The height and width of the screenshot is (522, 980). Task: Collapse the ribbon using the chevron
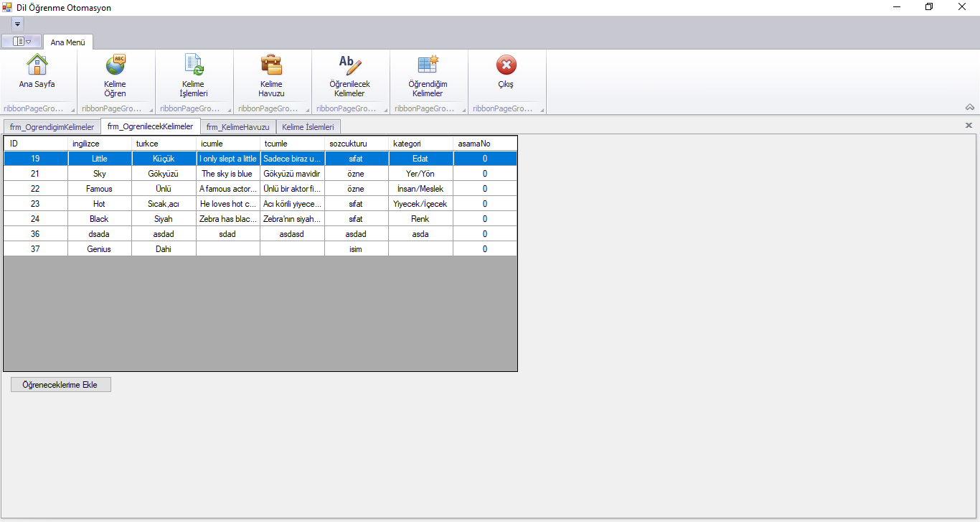click(x=970, y=108)
